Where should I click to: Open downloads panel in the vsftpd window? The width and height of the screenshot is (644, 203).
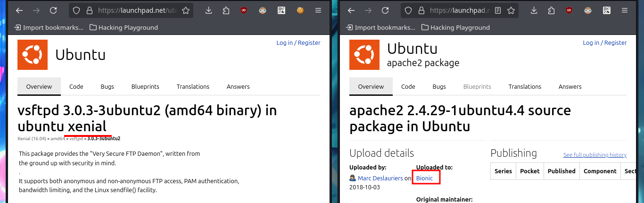pyautogui.click(x=209, y=10)
